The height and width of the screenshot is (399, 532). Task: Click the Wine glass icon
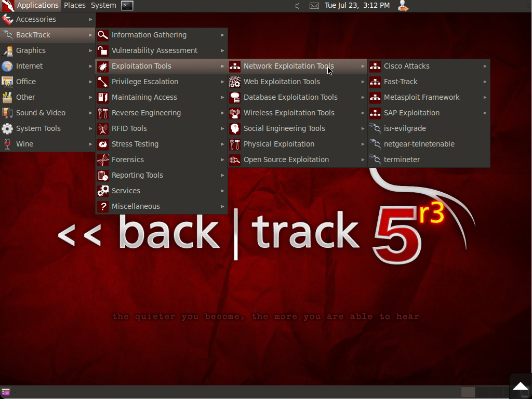click(x=7, y=144)
